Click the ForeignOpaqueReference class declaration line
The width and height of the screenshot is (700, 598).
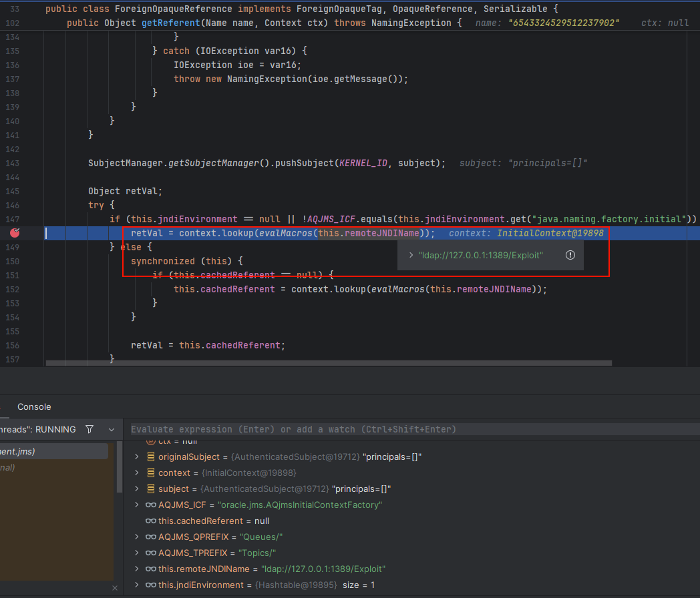302,9
